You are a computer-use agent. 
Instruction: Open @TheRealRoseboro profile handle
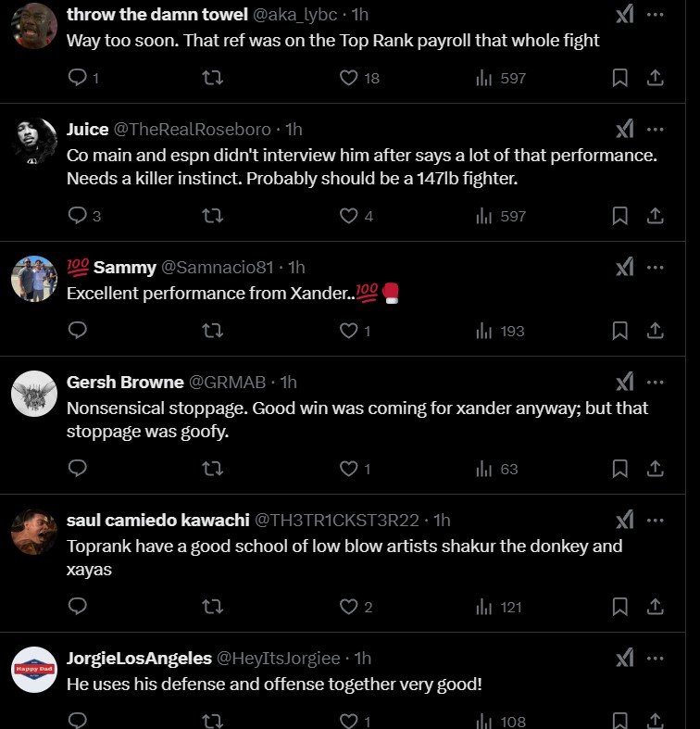click(x=193, y=130)
